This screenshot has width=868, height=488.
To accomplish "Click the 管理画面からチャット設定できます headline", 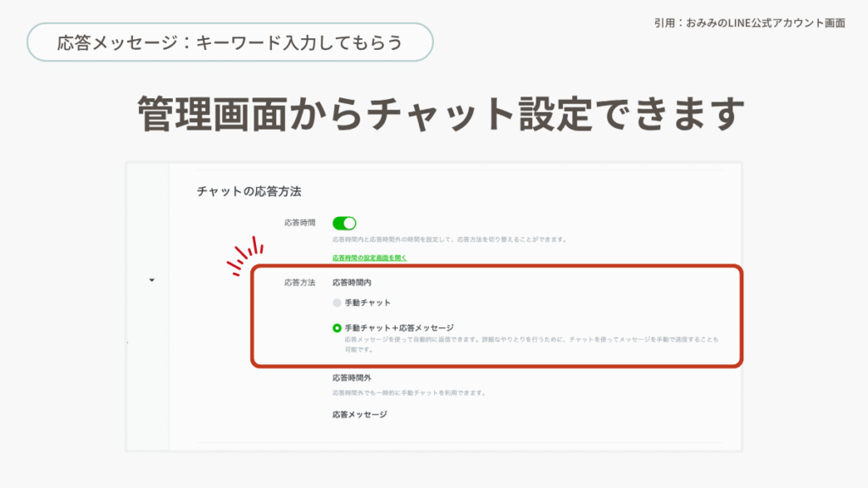I will (x=434, y=113).
